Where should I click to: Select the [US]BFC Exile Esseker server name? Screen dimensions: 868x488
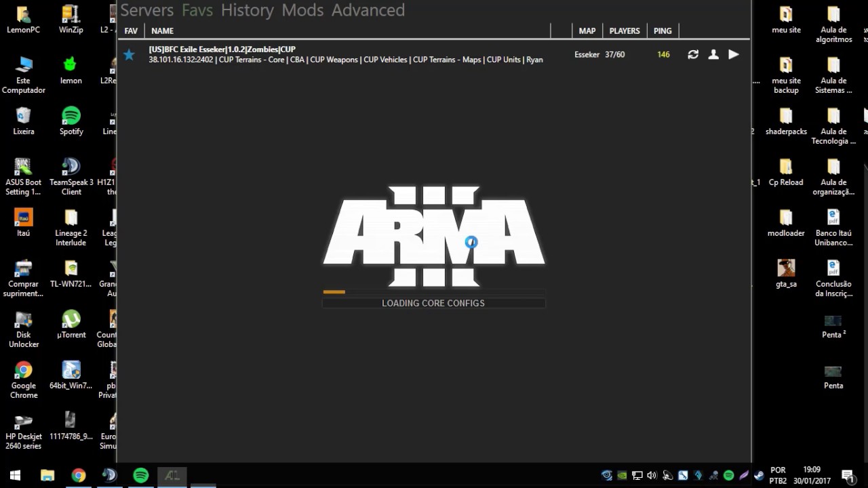222,49
